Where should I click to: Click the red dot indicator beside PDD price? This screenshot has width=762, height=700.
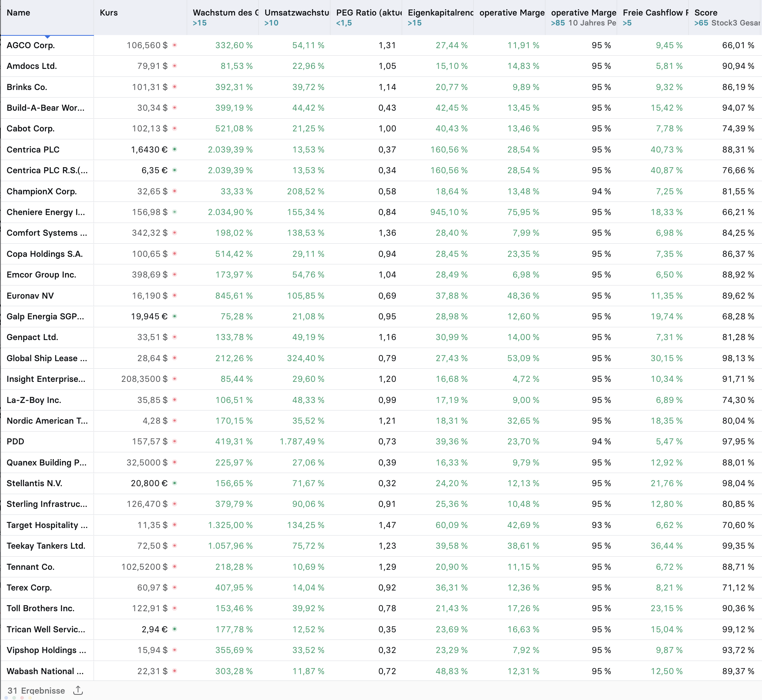click(175, 442)
